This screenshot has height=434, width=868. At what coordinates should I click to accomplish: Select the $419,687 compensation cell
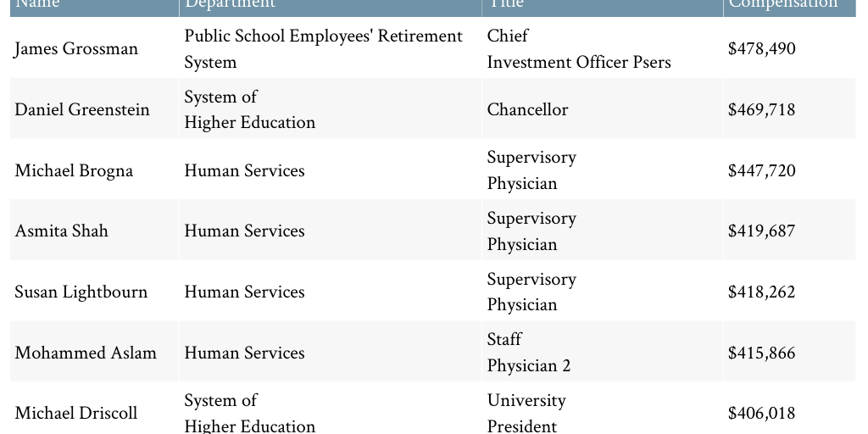[761, 231]
